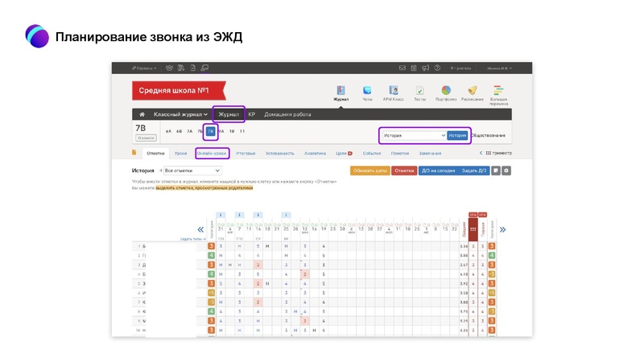Switch to the Итоговые tab
644x362 pixels.
click(246, 154)
